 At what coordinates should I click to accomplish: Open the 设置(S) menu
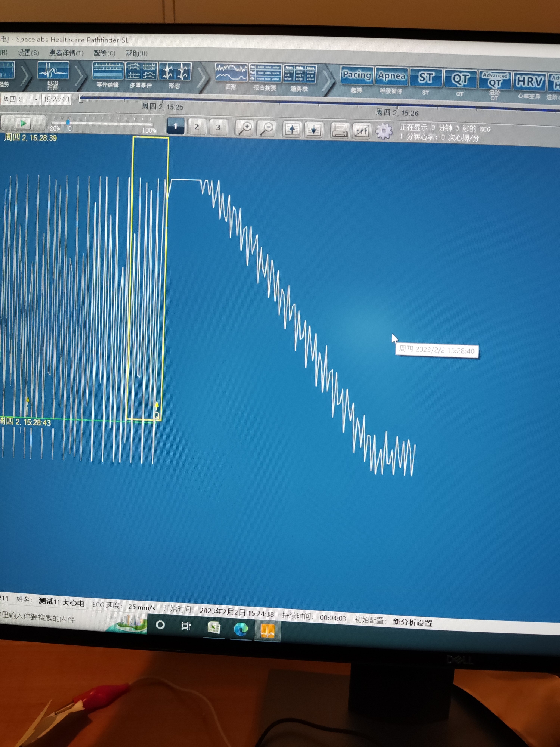point(28,53)
